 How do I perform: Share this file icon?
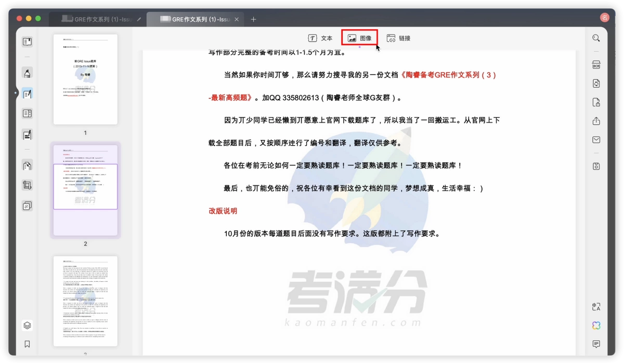pyautogui.click(x=596, y=121)
